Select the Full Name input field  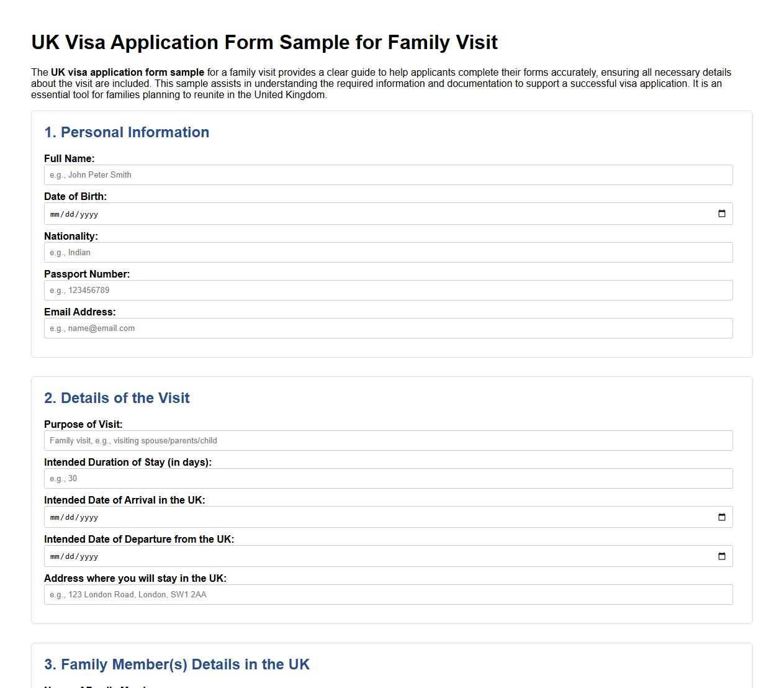pyautogui.click(x=388, y=174)
